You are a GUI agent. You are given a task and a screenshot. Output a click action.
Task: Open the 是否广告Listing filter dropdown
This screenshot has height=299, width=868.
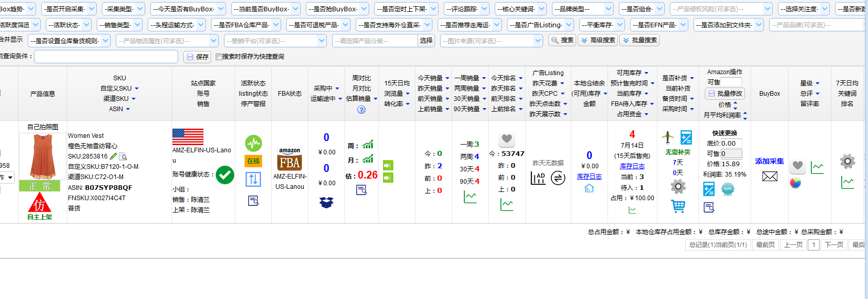coord(541,25)
